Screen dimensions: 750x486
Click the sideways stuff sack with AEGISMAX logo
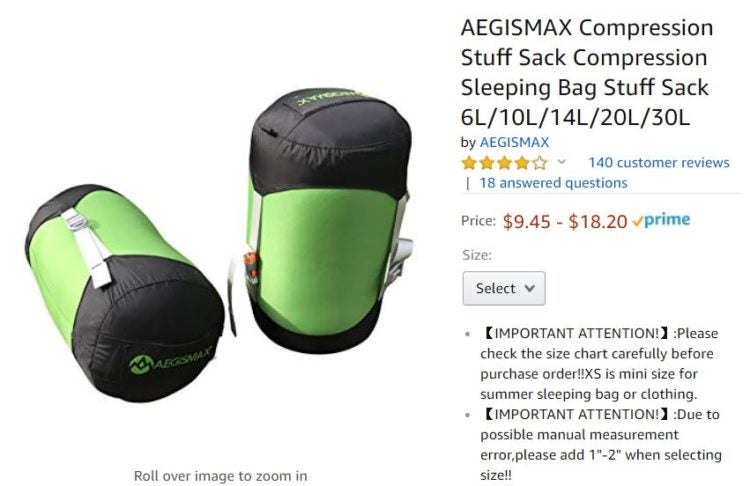pyautogui.click(x=125, y=292)
